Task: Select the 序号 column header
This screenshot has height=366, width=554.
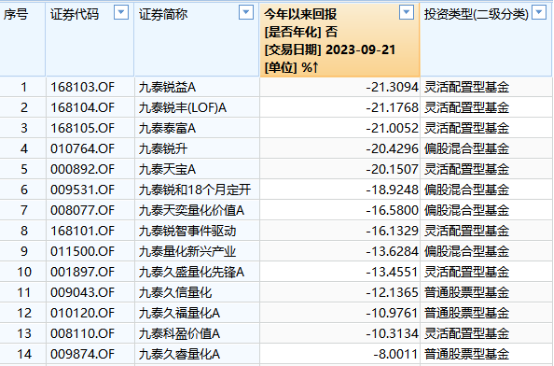Action: click(x=16, y=14)
